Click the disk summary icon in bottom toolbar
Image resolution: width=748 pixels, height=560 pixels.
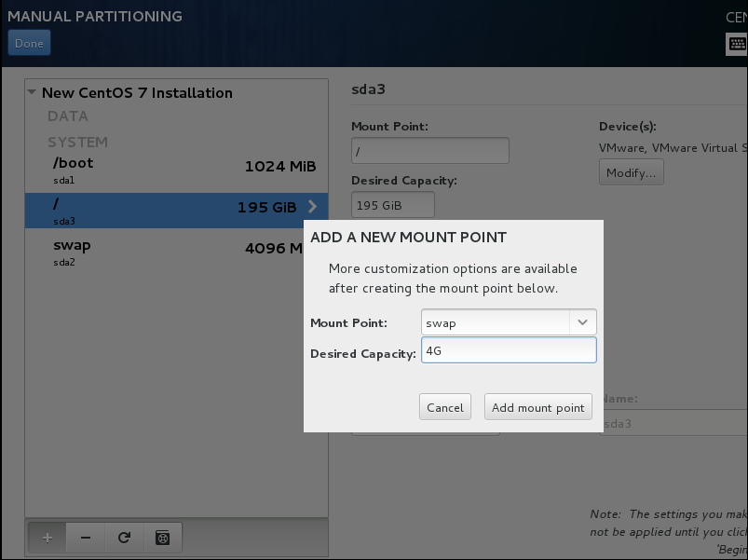(162, 538)
